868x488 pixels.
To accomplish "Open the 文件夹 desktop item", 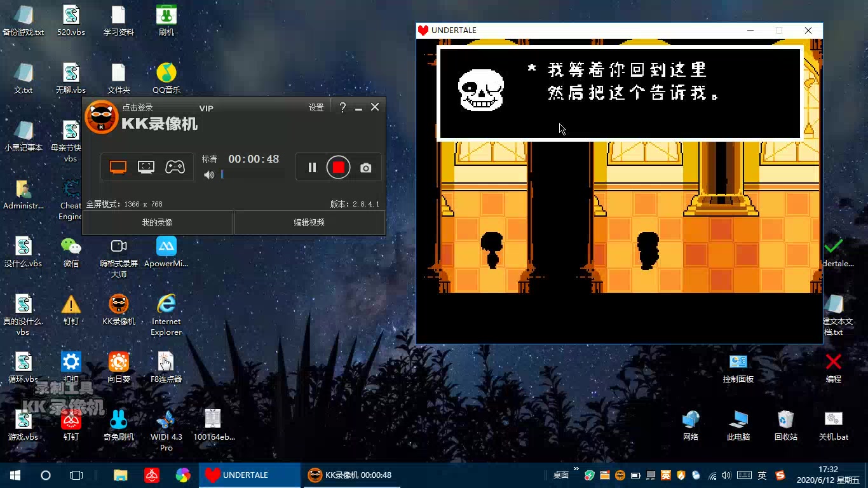I will (119, 79).
